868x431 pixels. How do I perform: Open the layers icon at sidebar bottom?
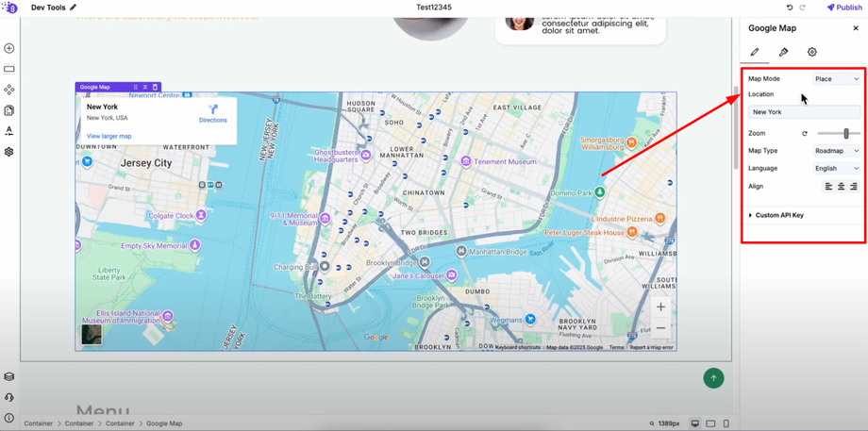[x=8, y=377]
